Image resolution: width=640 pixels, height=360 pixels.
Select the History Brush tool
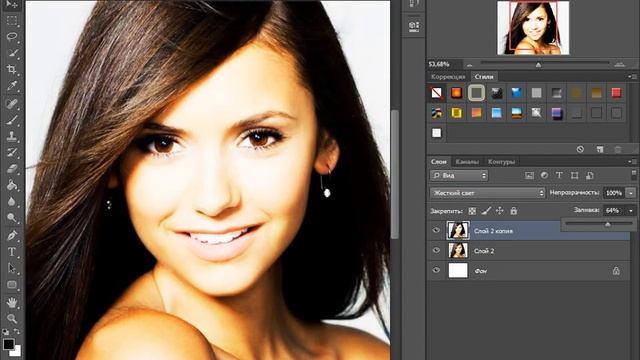(12, 153)
